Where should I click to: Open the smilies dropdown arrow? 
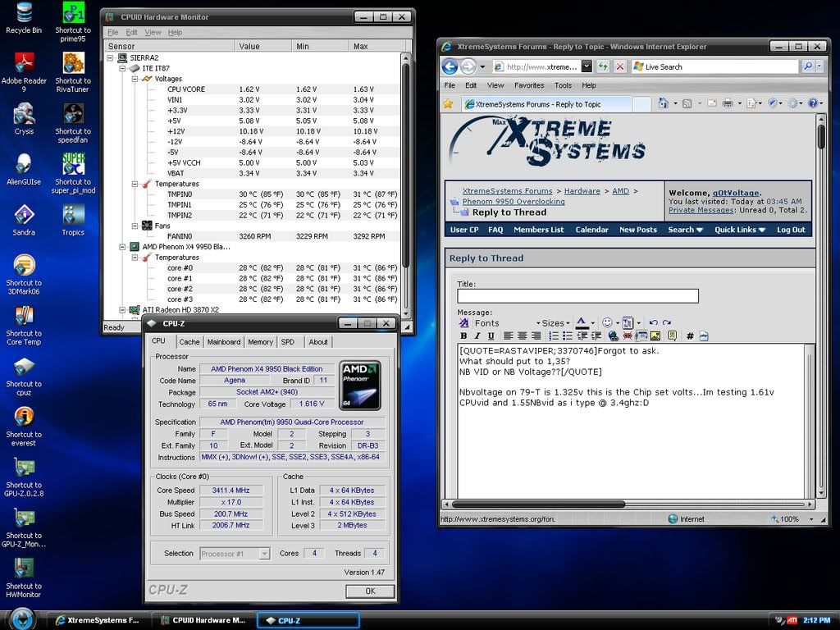(618, 323)
